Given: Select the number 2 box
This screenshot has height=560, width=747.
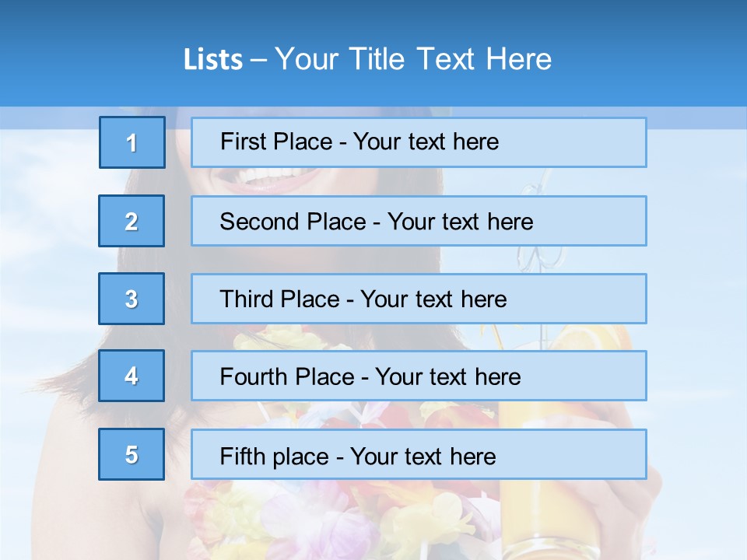Looking at the screenshot, I should tap(132, 221).
